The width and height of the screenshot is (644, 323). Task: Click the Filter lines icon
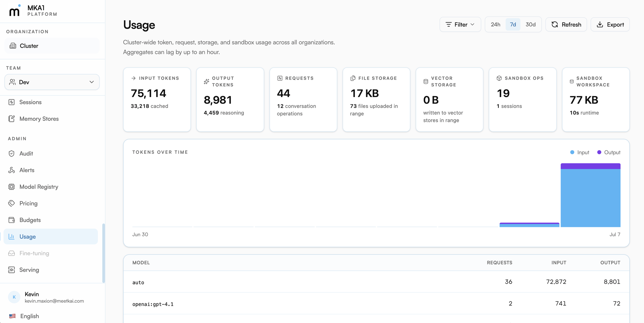click(448, 24)
